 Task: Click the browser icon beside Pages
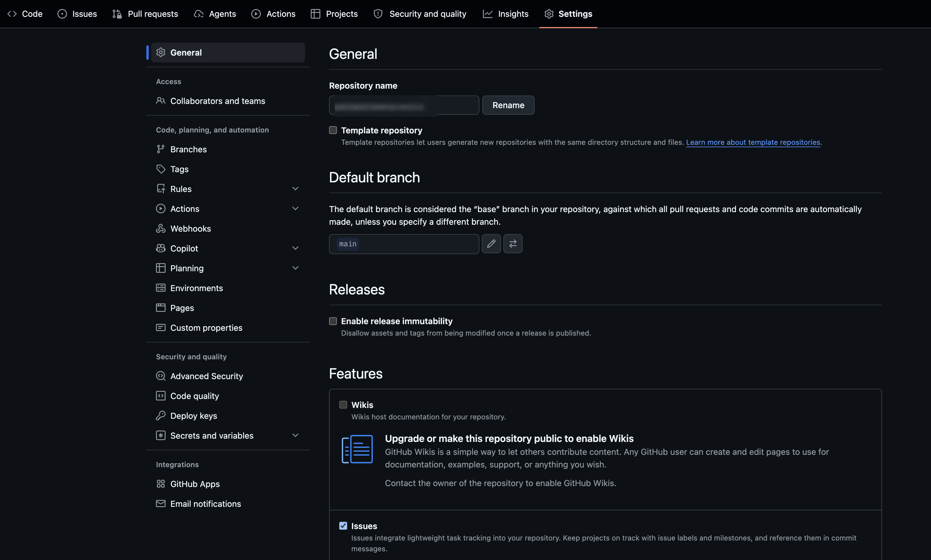pyautogui.click(x=161, y=308)
